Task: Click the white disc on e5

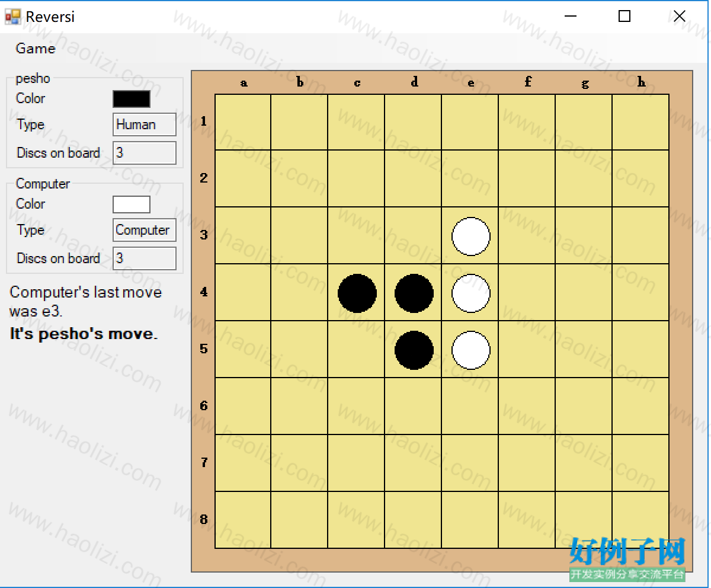Action: 471,350
